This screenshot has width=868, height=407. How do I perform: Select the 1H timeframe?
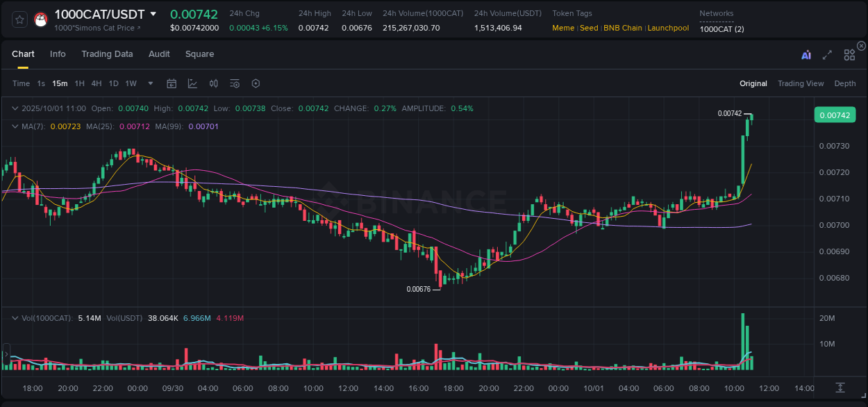79,83
